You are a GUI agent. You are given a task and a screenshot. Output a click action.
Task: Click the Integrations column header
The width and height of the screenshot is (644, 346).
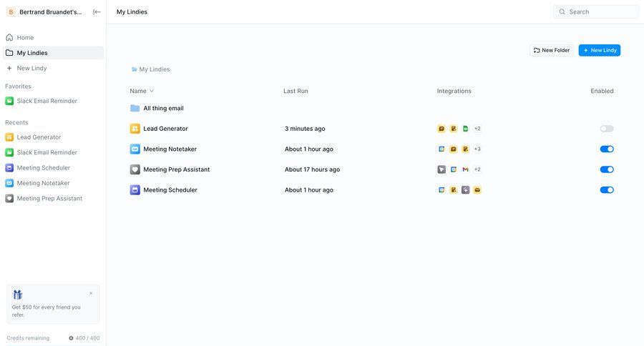[x=454, y=91]
